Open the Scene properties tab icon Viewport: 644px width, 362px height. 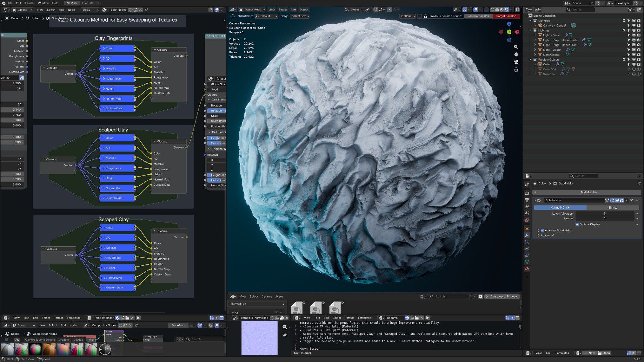[x=527, y=213]
